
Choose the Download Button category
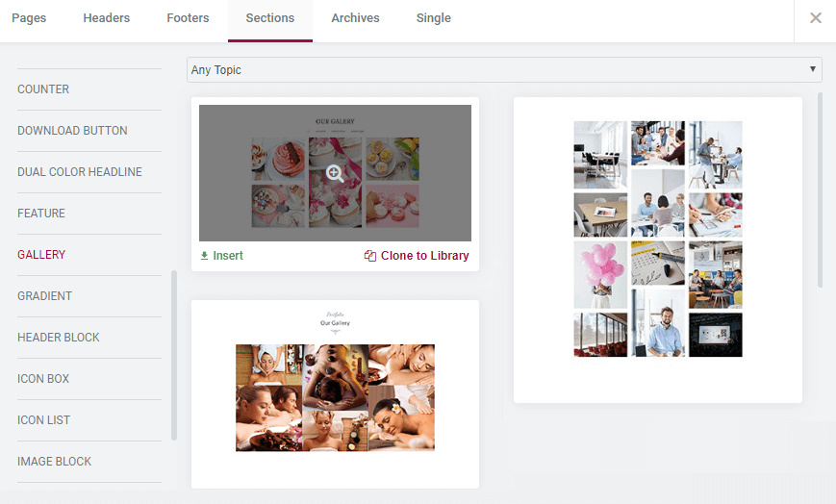[x=72, y=131]
